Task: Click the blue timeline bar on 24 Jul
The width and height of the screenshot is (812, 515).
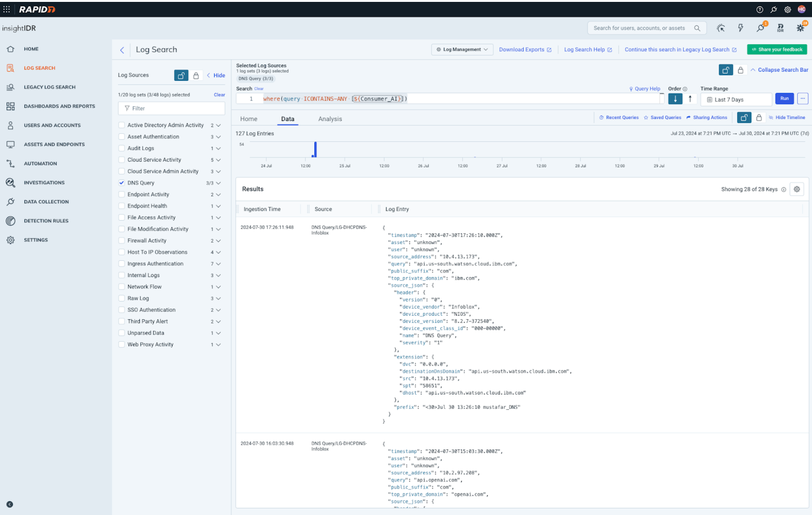Action: [315, 149]
